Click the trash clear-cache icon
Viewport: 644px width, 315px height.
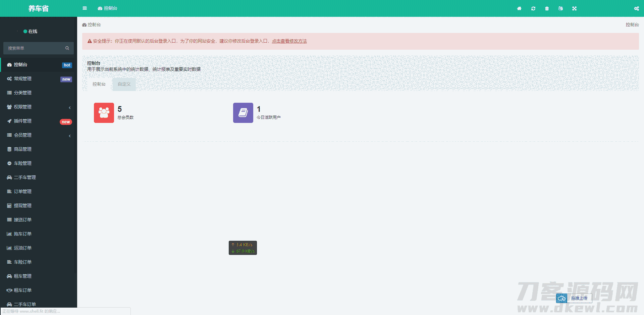tap(547, 8)
